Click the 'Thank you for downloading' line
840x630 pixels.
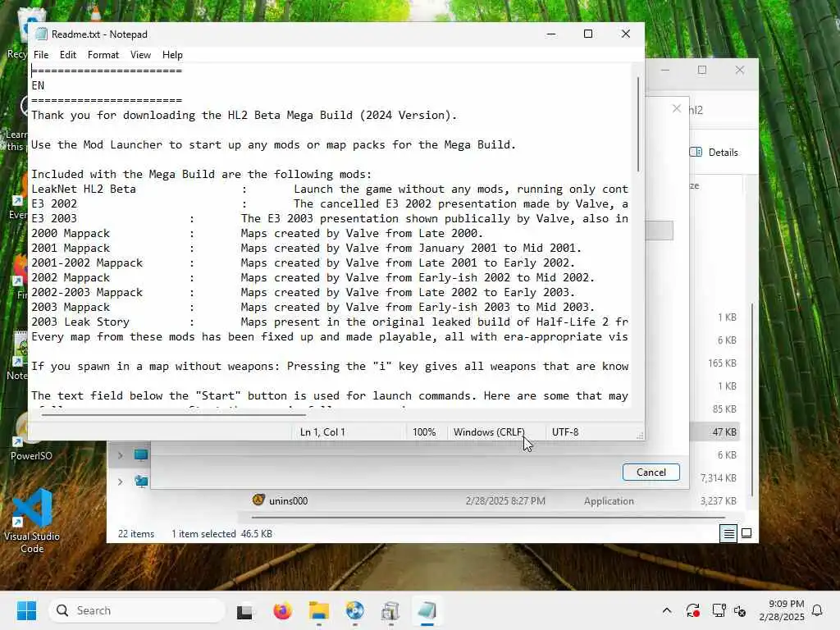pos(244,115)
